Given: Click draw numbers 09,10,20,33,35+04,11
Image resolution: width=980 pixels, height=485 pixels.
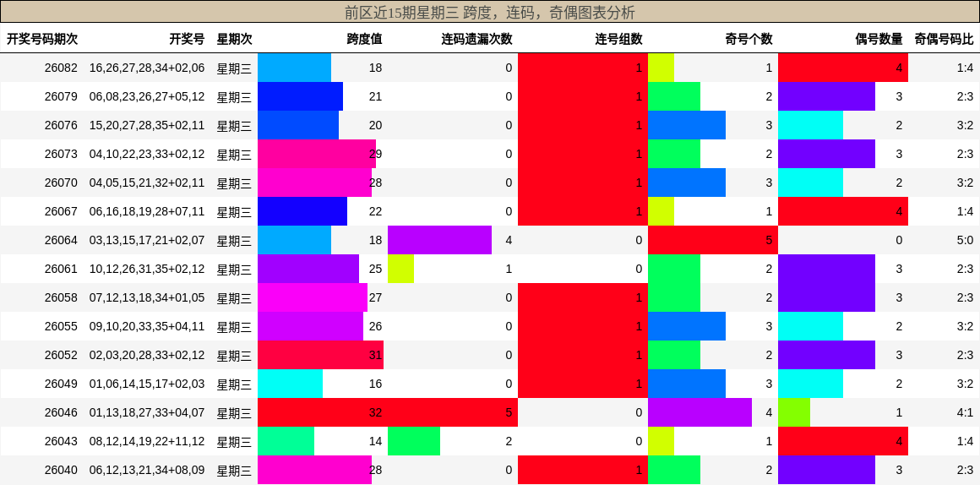Looking at the screenshot, I should pyautogui.click(x=147, y=326).
